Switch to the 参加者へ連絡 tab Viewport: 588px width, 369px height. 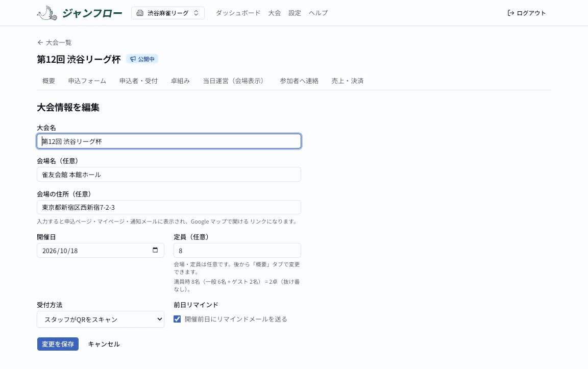(x=299, y=81)
